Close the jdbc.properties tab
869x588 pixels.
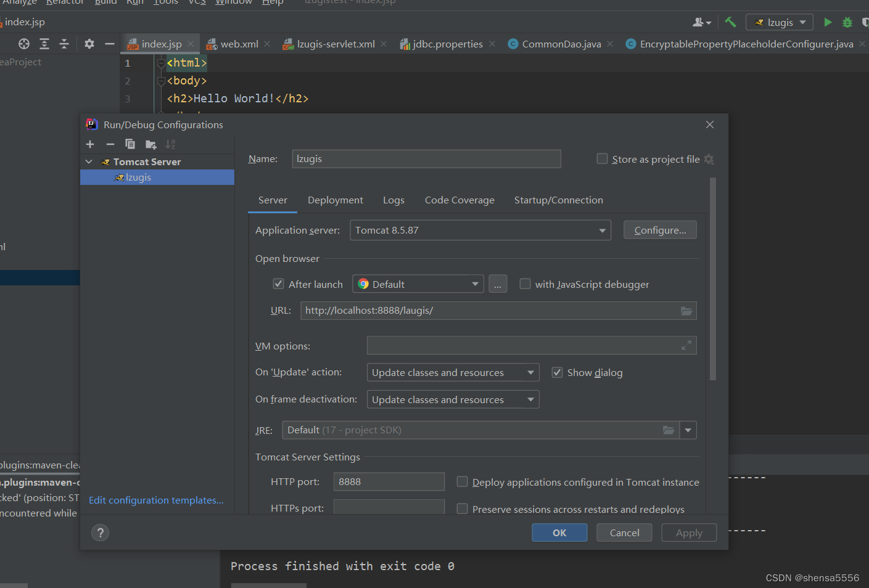click(x=492, y=44)
